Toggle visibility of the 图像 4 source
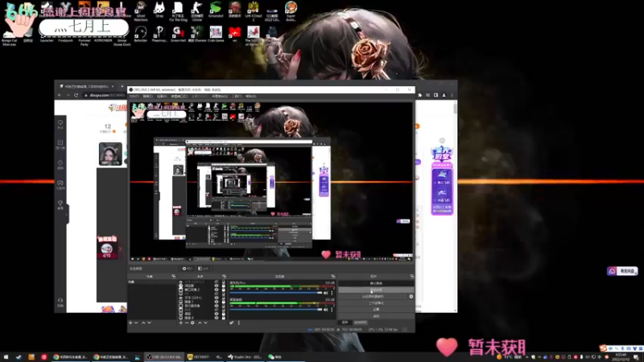644x362 pixels. [217, 318]
